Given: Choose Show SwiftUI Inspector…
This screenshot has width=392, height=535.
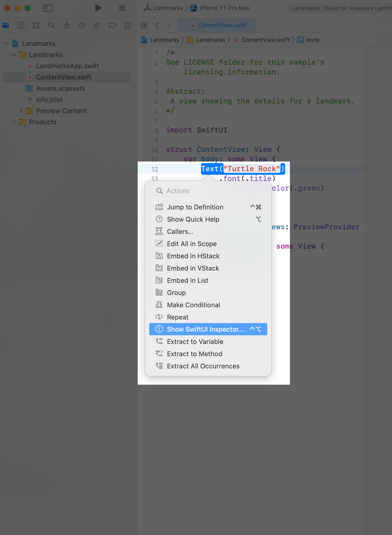Looking at the screenshot, I should 208,329.
